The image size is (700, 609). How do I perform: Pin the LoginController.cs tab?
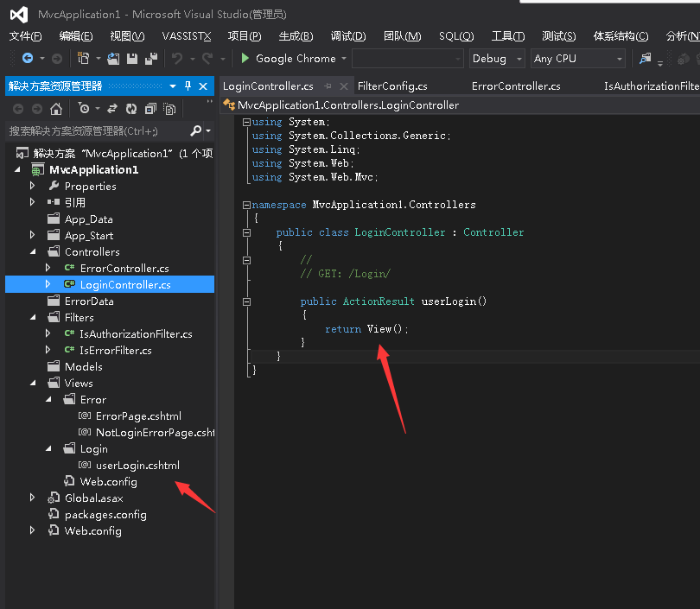pyautogui.click(x=328, y=86)
